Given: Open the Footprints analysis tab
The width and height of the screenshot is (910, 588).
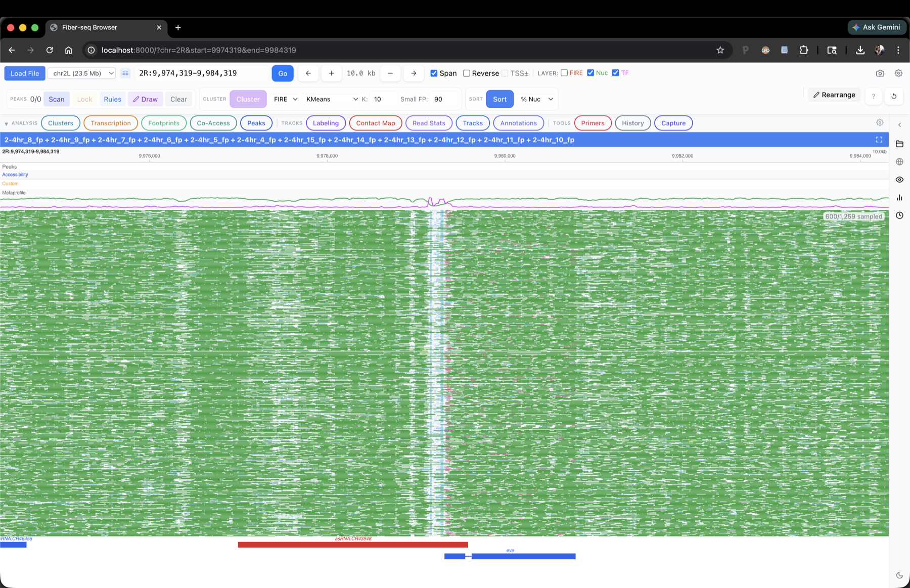Looking at the screenshot, I should [x=164, y=123].
